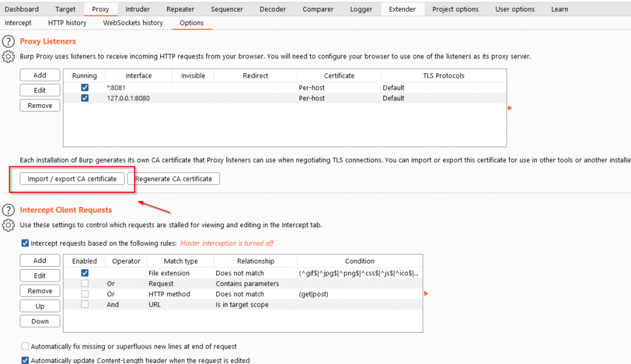
Task: Open the Repeater tab
Action: (x=181, y=9)
